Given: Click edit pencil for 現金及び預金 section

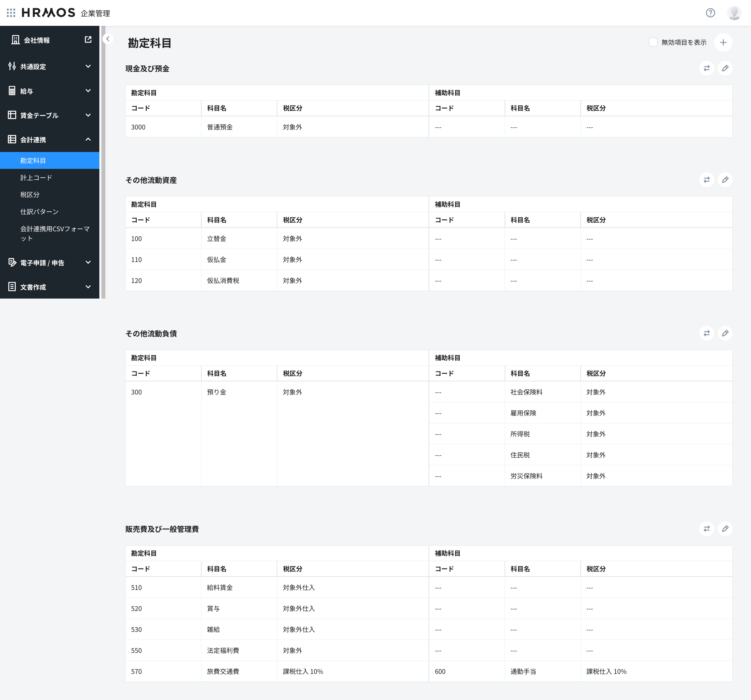Looking at the screenshot, I should click(725, 68).
